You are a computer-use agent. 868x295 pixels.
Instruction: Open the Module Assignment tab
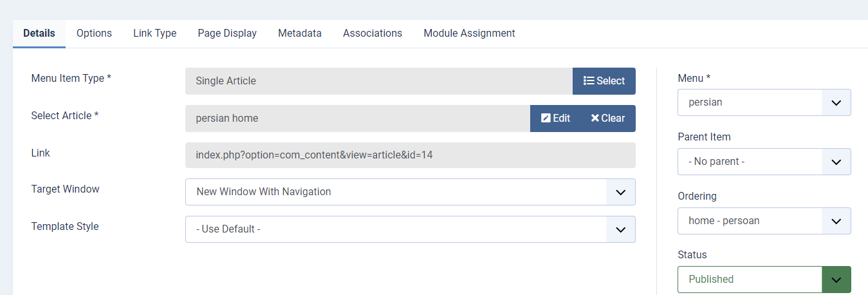(469, 33)
